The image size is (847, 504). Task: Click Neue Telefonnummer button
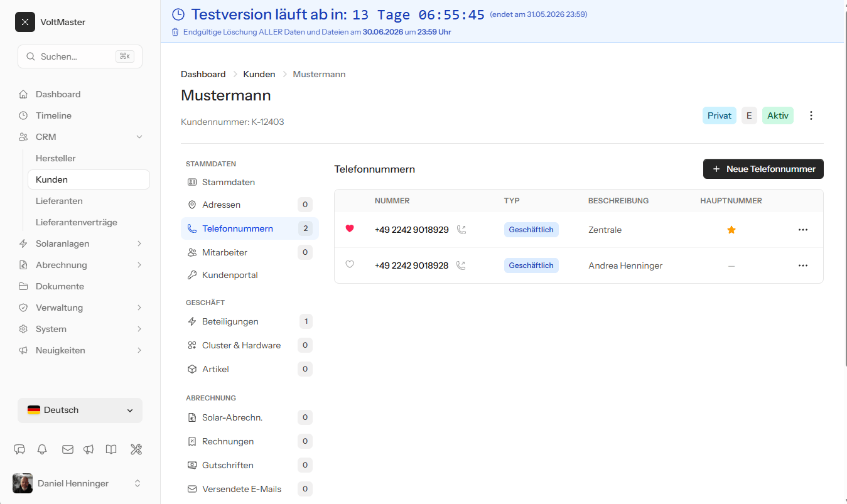pos(763,169)
